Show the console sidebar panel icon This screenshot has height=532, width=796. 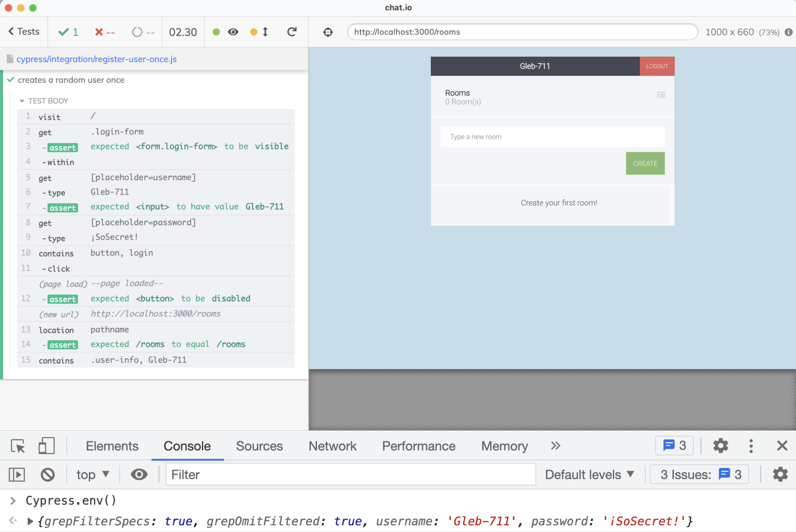pyautogui.click(x=17, y=474)
